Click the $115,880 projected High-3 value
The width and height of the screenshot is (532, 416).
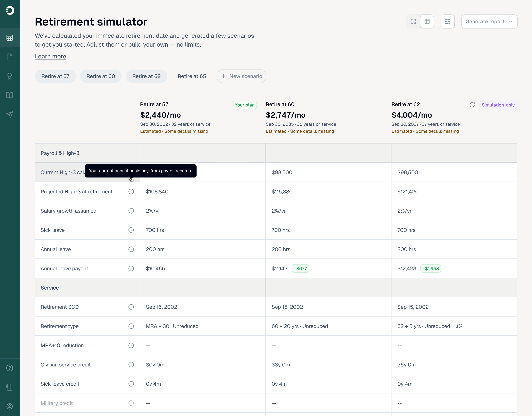coord(282,191)
